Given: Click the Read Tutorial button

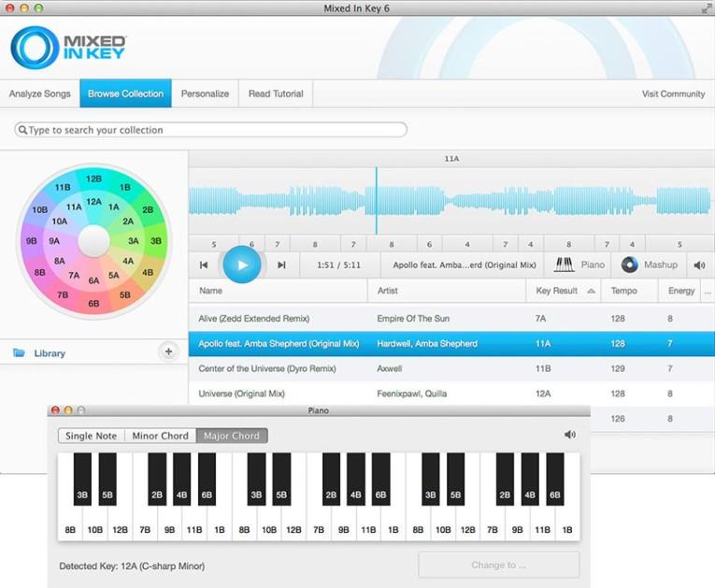Looking at the screenshot, I should (276, 93).
